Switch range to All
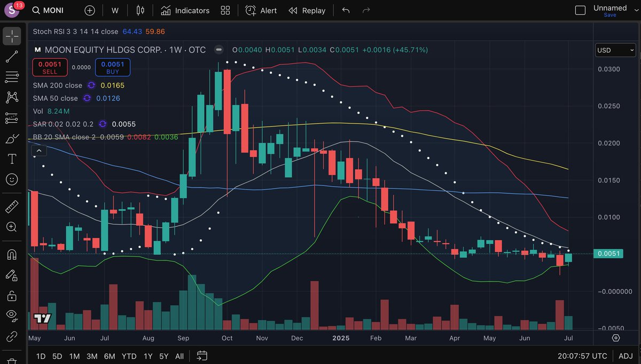This screenshot has height=364, width=641. point(179,356)
